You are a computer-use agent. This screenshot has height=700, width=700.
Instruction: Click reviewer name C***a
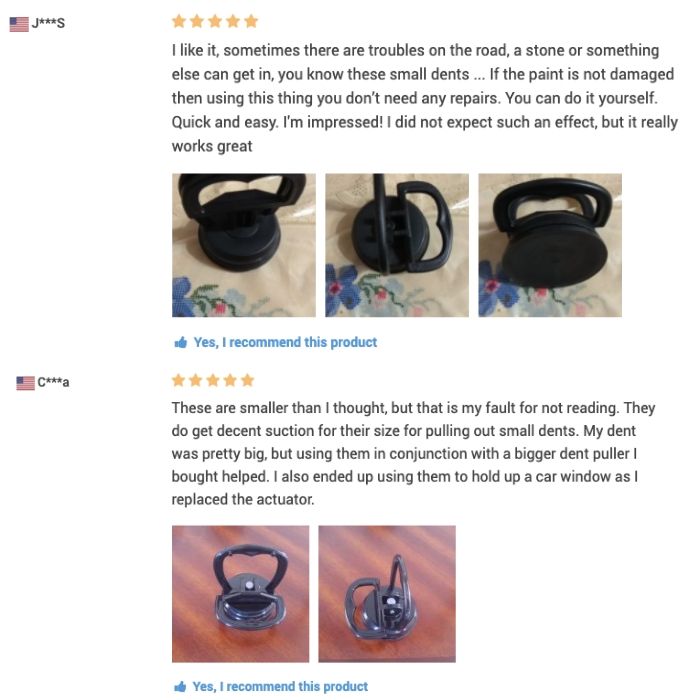click(x=53, y=383)
